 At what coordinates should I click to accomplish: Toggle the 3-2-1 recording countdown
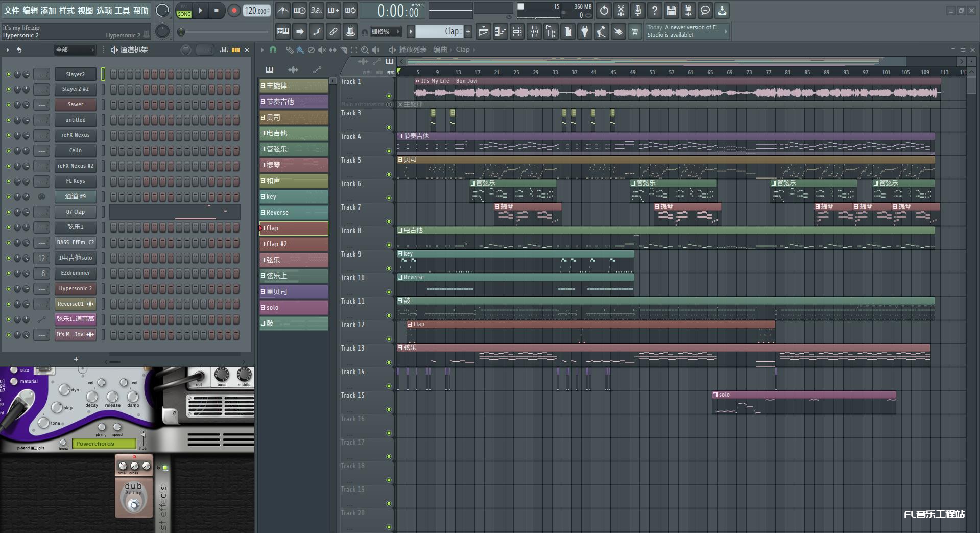pyautogui.click(x=317, y=10)
